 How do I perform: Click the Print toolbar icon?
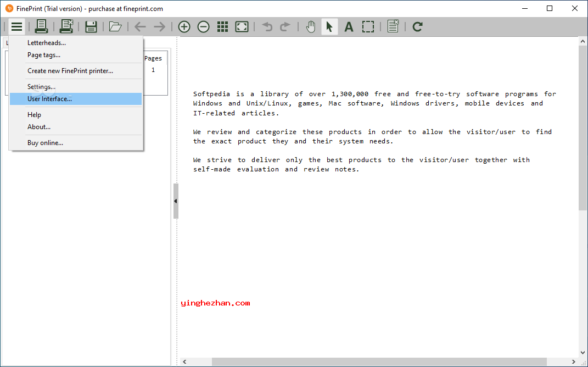(x=41, y=26)
